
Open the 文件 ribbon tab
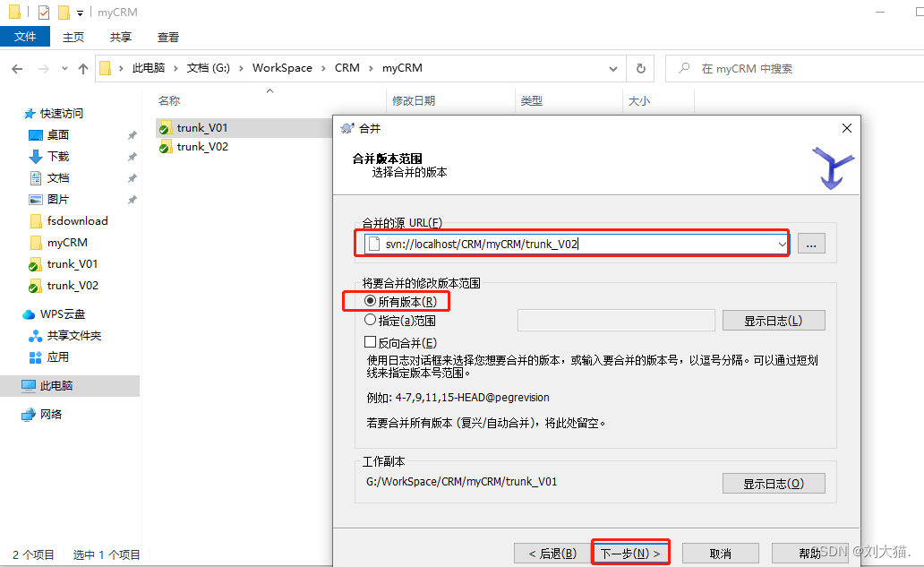click(x=25, y=37)
